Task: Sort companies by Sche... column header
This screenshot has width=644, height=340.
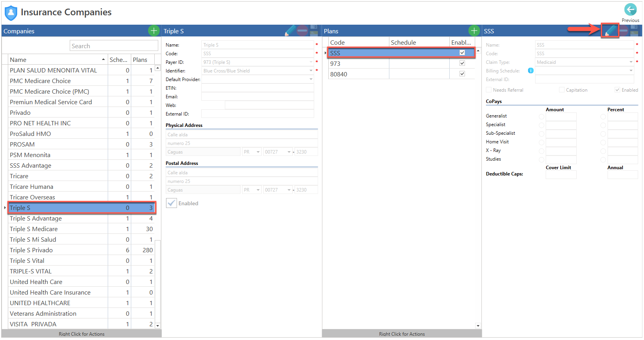Action: click(119, 60)
